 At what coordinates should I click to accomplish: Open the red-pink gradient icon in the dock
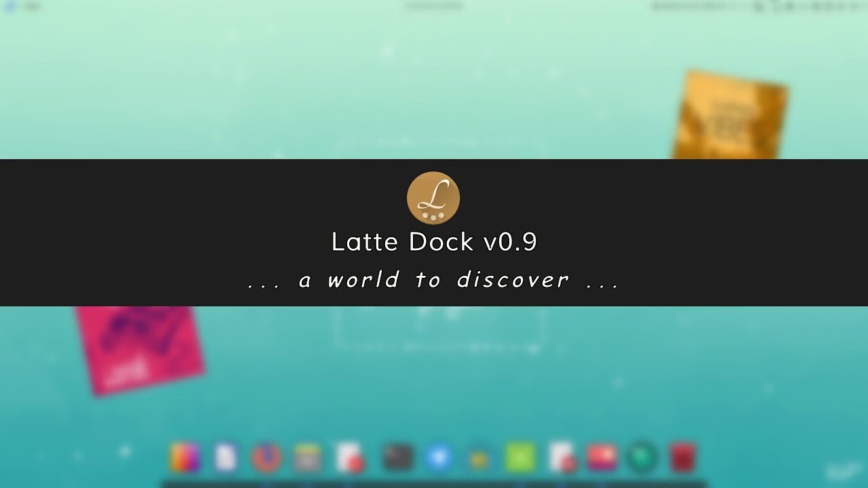point(602,458)
